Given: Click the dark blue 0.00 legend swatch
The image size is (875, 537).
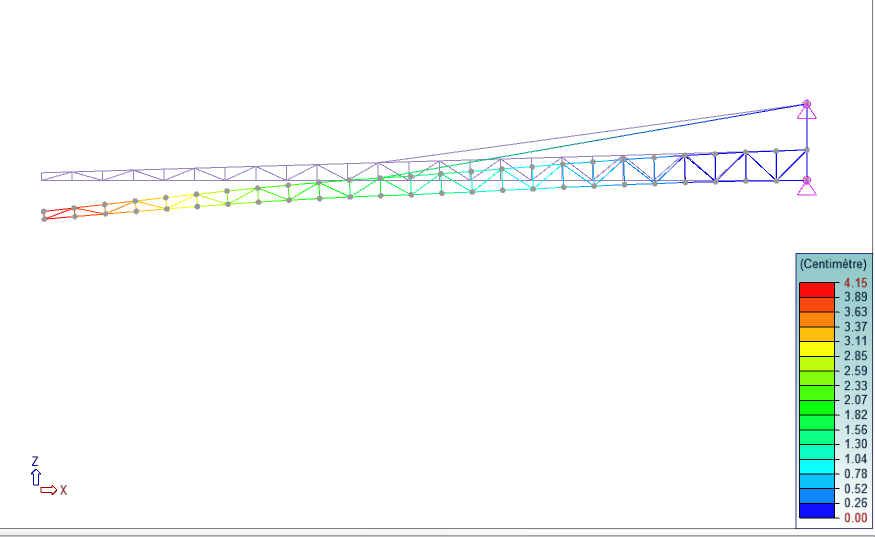Looking at the screenshot, I should [817, 510].
